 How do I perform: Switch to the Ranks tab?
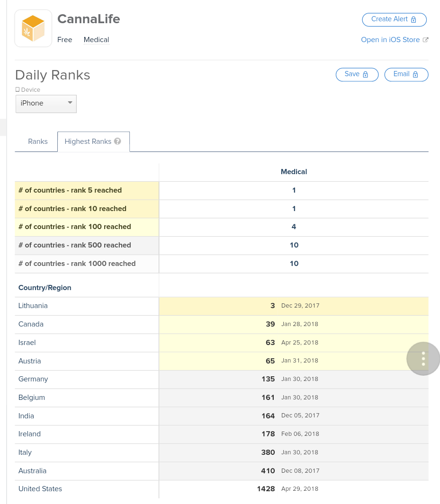tap(38, 141)
